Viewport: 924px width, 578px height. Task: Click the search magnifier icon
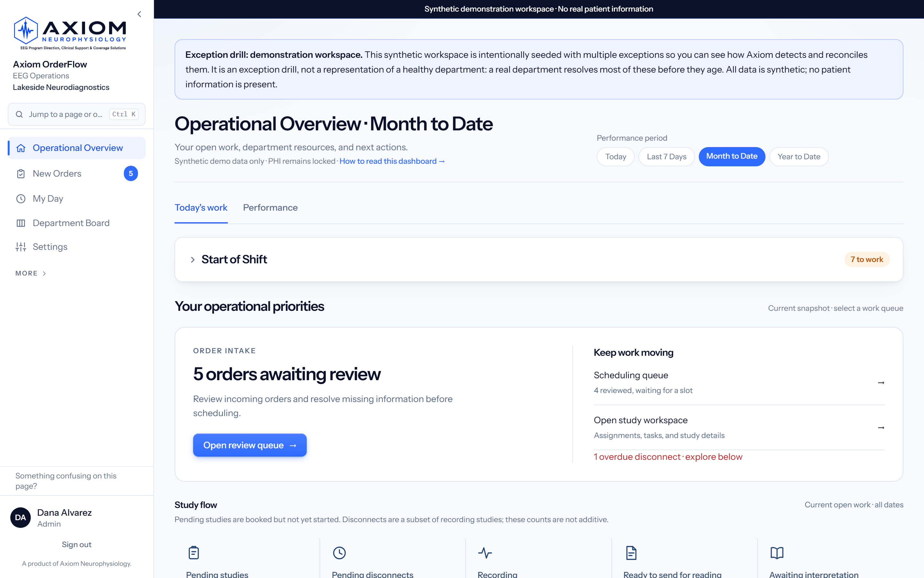pyautogui.click(x=19, y=114)
